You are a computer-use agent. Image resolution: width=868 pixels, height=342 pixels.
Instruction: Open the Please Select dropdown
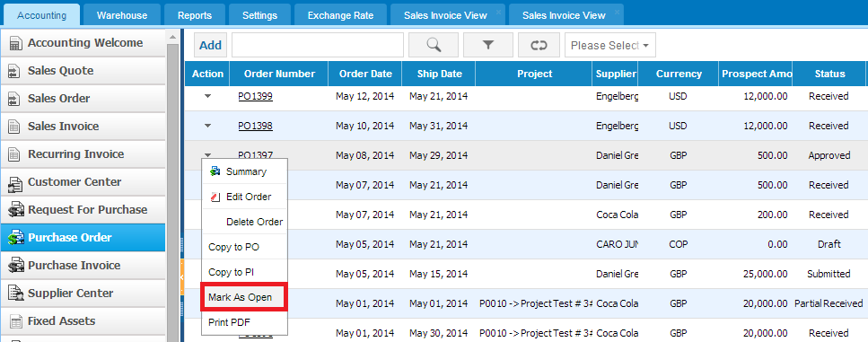[610, 46]
